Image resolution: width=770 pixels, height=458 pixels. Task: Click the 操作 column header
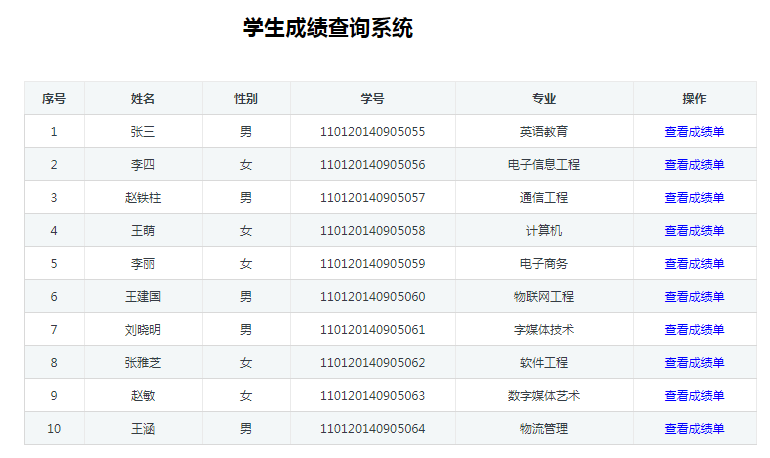tap(694, 99)
